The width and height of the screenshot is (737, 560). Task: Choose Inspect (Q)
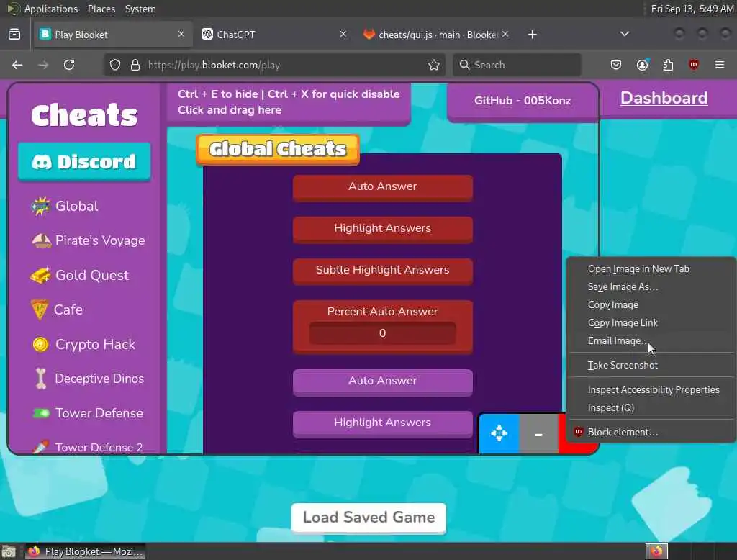pos(651,407)
